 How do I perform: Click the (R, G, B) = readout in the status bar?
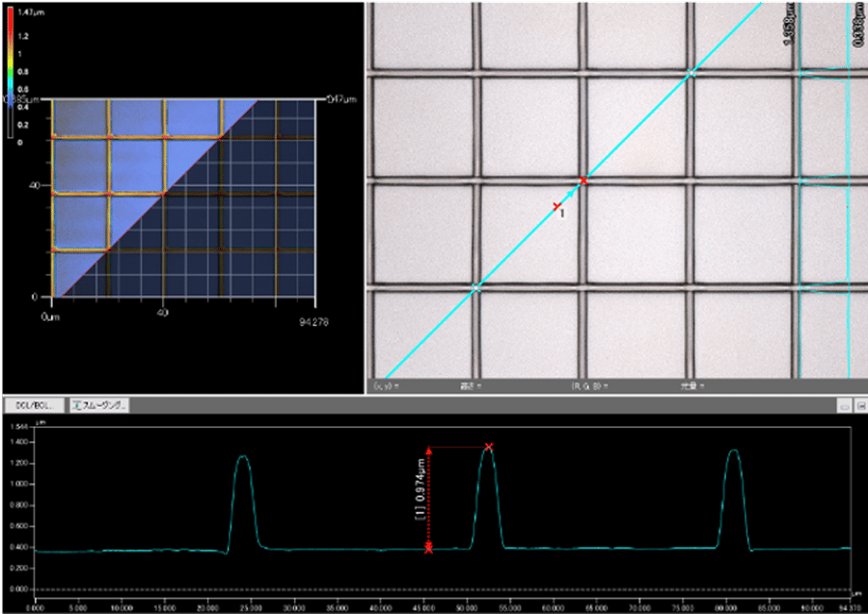[x=589, y=387]
